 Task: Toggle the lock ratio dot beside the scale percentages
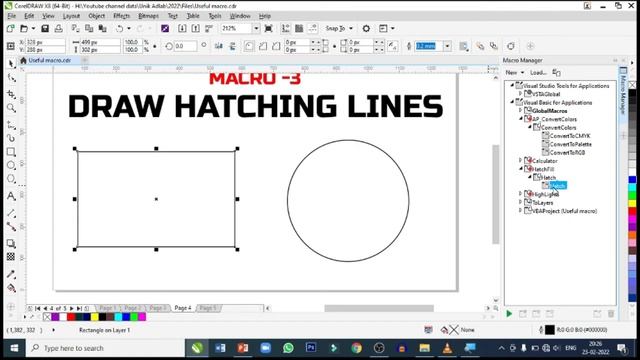155,46
